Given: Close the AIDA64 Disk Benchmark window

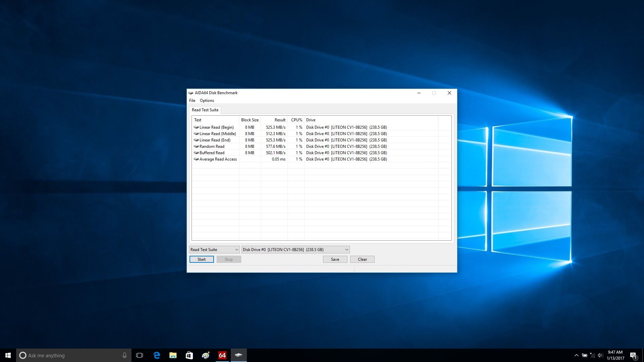Looking at the screenshot, I should point(449,93).
